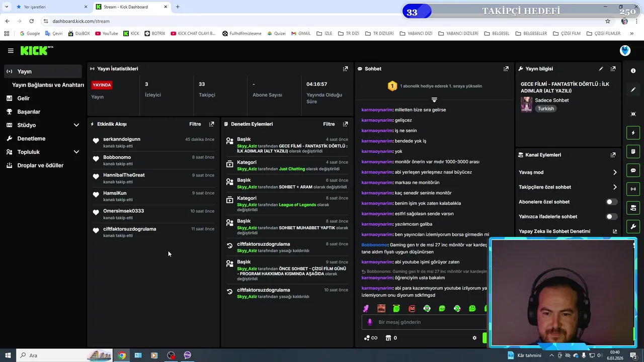Toggle Abonelere özel sohbet switch

pyautogui.click(x=611, y=202)
